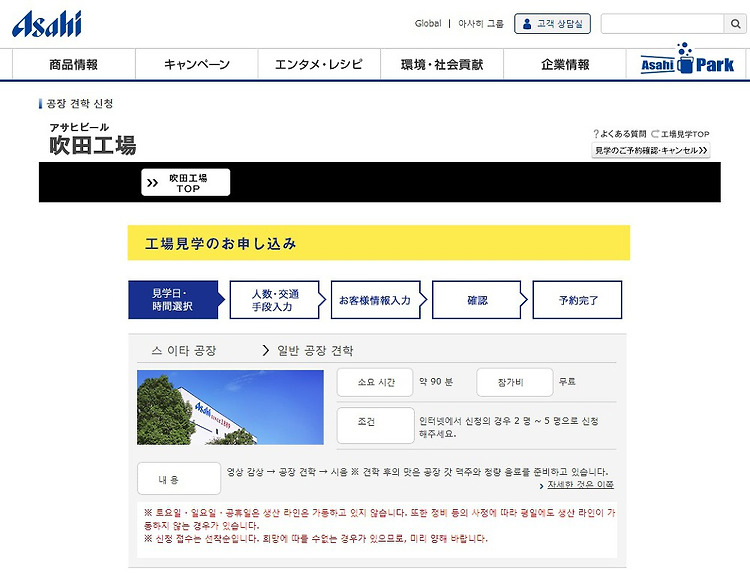The width and height of the screenshot is (750, 573).
Task: Focus the header search input field
Action: click(x=663, y=23)
